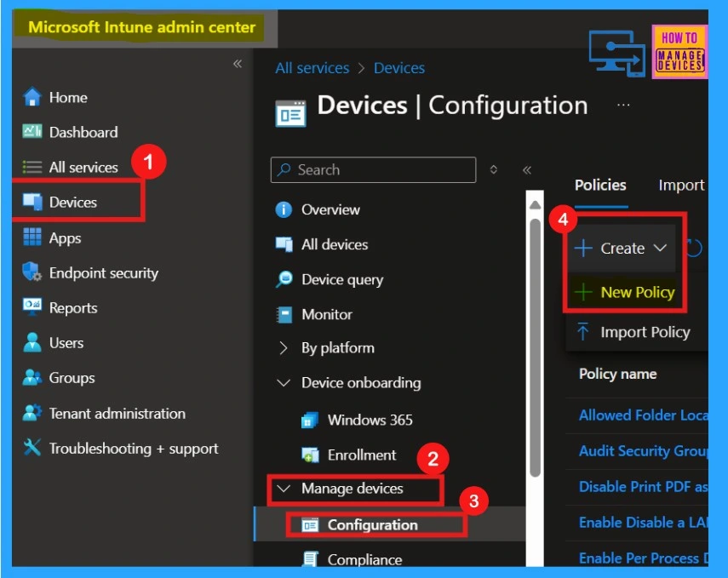Open the Allowed Folder Loca... policy
728x578 pixels.
(643, 415)
